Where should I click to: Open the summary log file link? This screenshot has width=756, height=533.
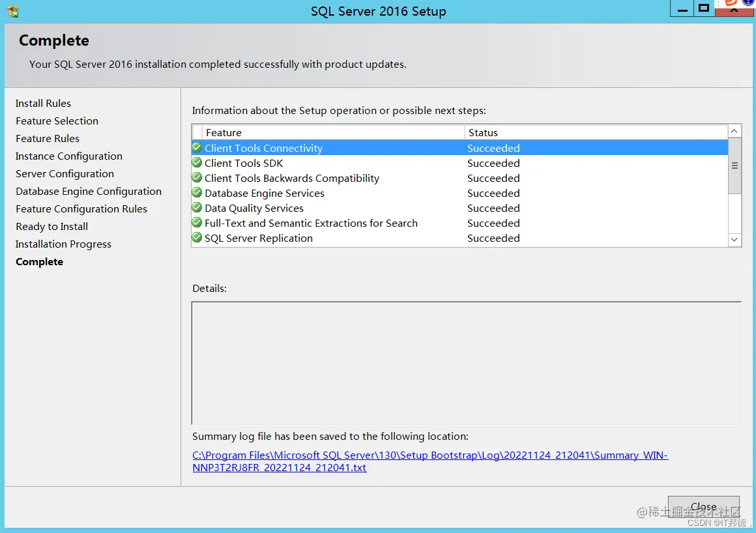[430, 461]
